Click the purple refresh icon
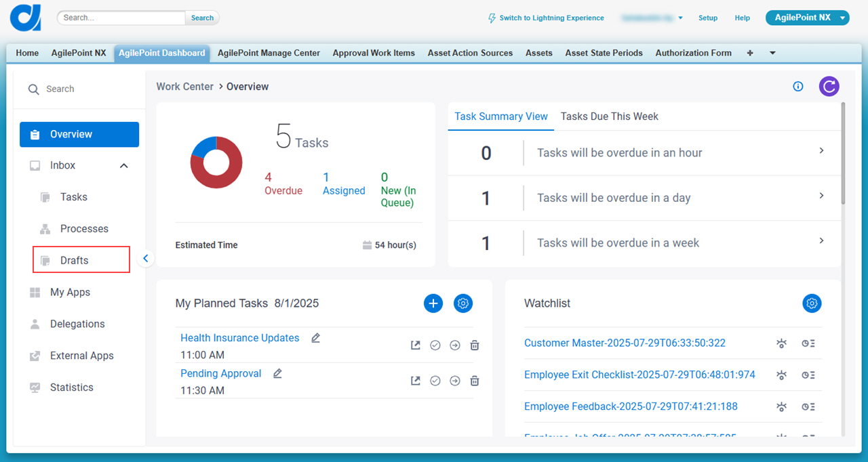This screenshot has width=868, height=462. pos(829,86)
